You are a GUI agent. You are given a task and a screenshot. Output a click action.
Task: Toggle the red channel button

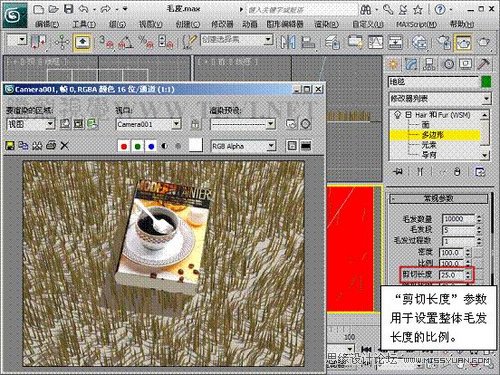(124, 146)
